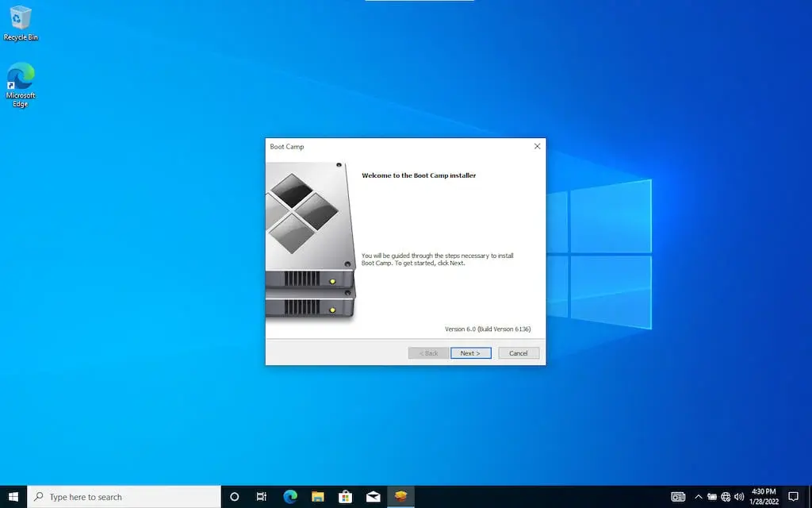Select the Microsoft Edge desktop shortcut
This screenshot has height=508, width=812.
[21, 85]
